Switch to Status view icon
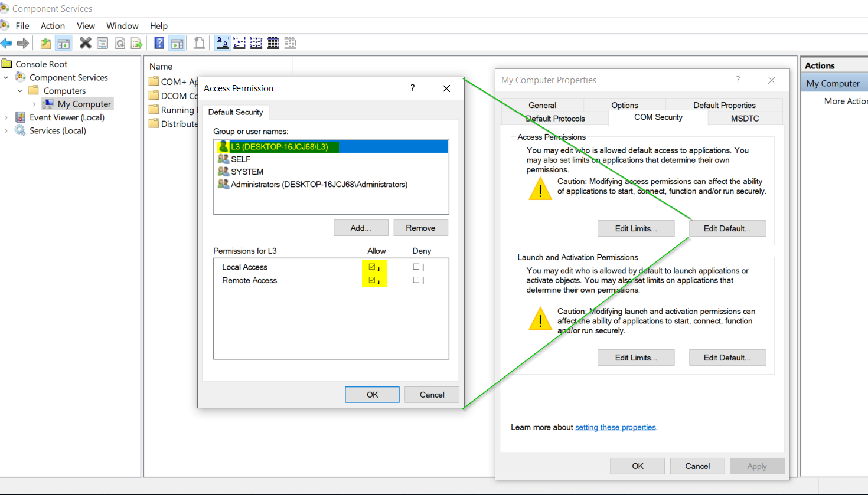The image size is (868, 495). [291, 43]
